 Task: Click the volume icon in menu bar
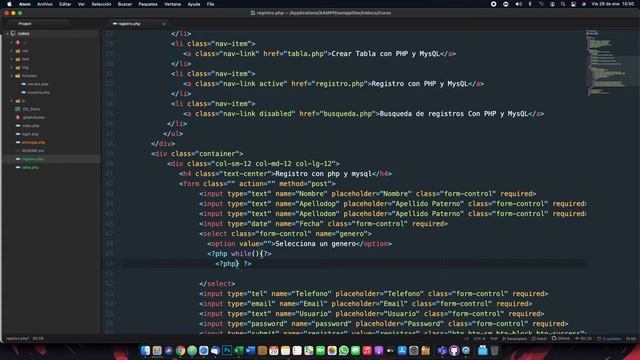(x=518, y=4)
